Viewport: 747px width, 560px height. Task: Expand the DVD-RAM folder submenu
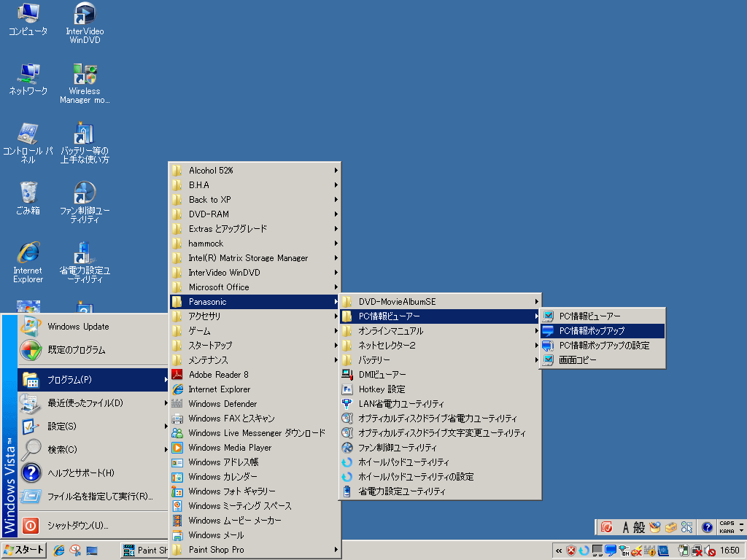pyautogui.click(x=255, y=214)
